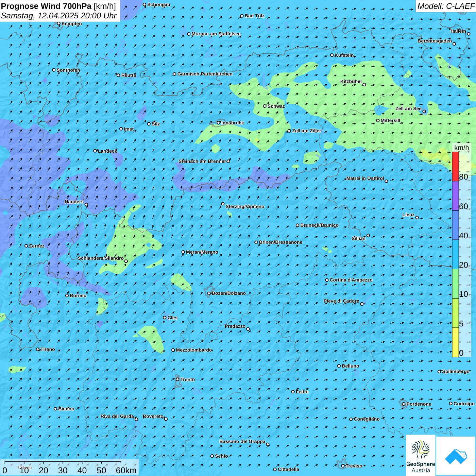
Task: Click the 'Landeck' city label
Action: 107,151
